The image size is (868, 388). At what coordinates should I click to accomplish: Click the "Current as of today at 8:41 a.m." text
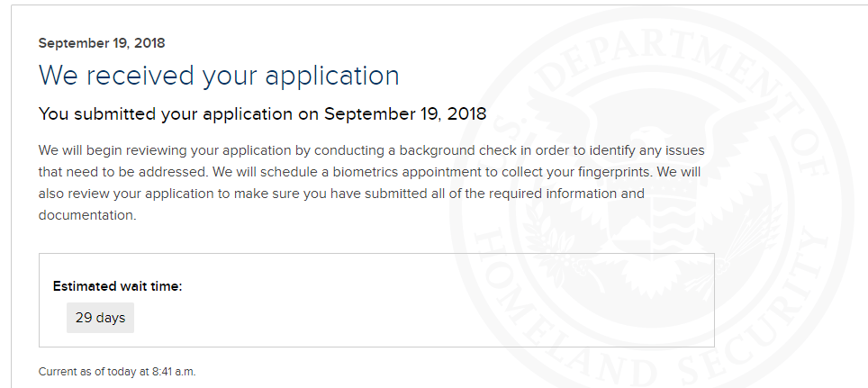(x=117, y=372)
